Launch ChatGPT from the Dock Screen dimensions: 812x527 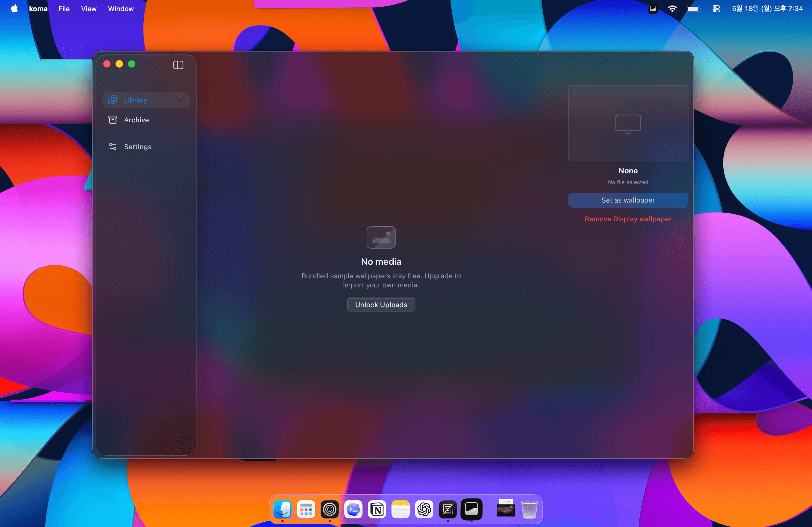[424, 509]
